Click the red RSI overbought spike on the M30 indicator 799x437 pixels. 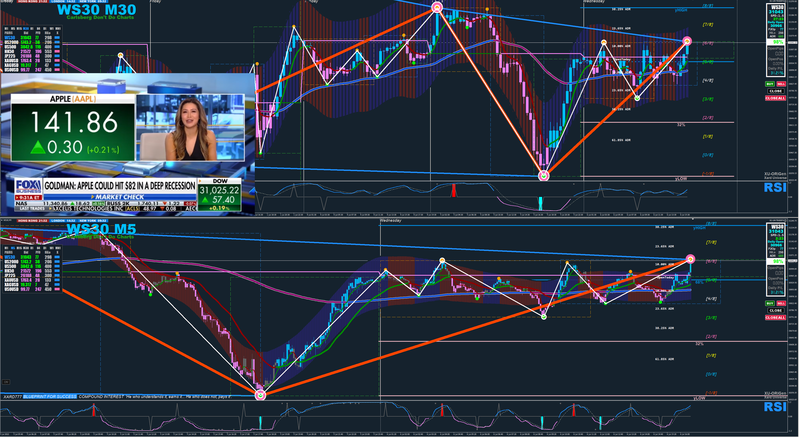[x=453, y=191]
